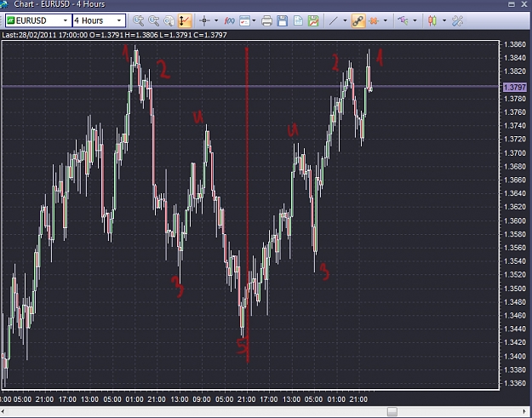This screenshot has height=418, width=532.
Task: Expand the calendar icon dropdown arrow
Action: [254, 20]
